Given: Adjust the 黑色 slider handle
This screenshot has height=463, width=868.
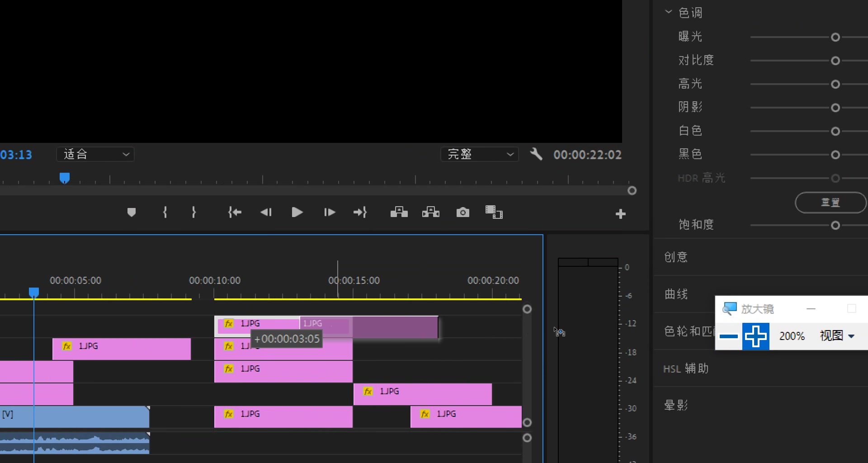Looking at the screenshot, I should [x=835, y=155].
